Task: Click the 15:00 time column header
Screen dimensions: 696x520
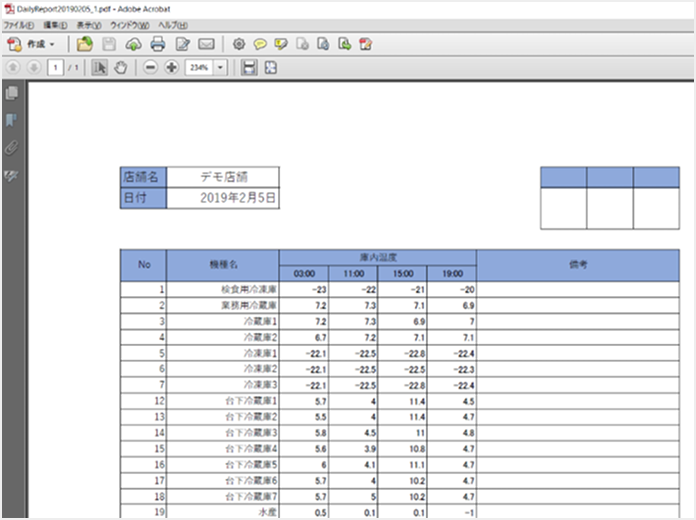Action: [403, 274]
